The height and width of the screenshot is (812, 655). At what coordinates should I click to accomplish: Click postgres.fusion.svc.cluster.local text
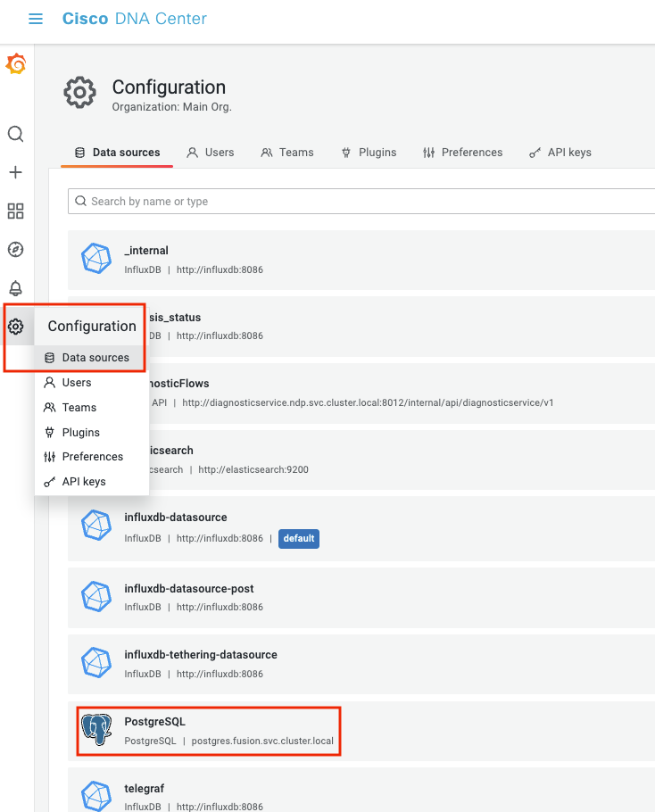coord(262,741)
